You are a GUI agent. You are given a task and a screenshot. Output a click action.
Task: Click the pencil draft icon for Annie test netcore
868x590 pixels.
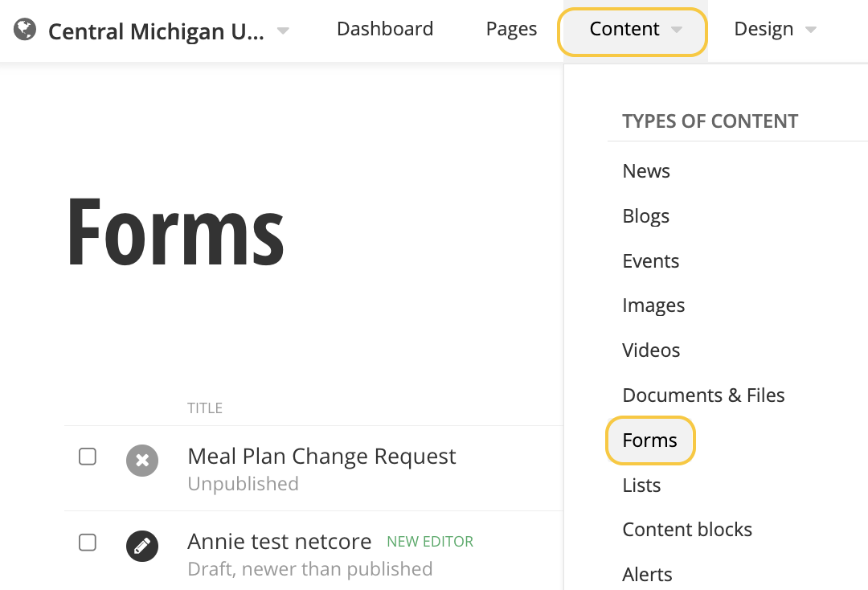tap(142, 546)
